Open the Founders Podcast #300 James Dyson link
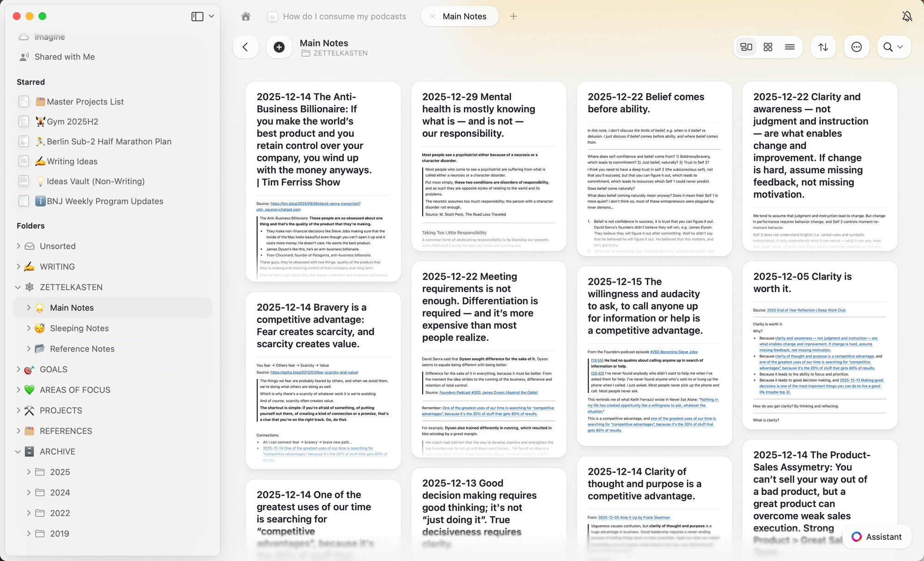924x561 pixels. click(x=488, y=392)
